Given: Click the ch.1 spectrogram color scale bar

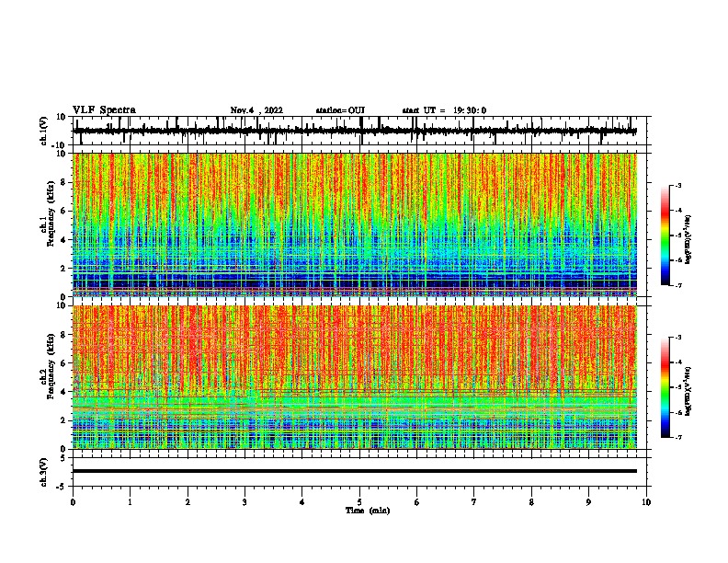Looking at the screenshot, I should point(665,236).
